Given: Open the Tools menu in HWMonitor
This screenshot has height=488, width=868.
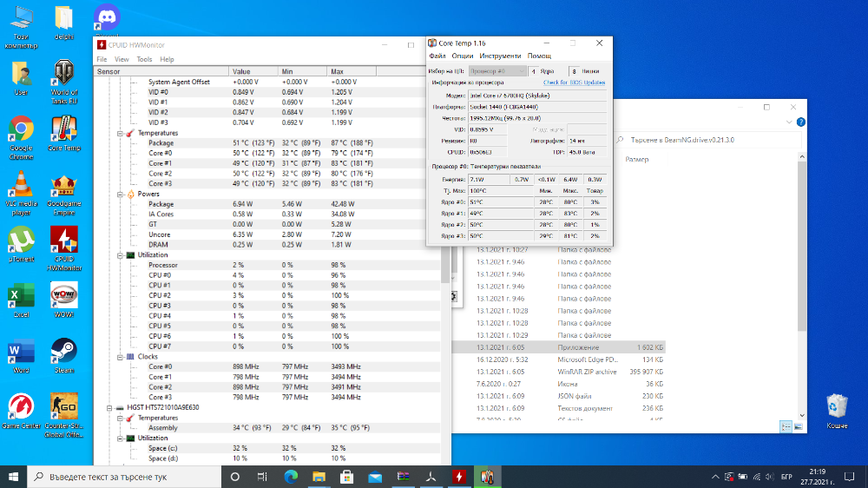Looking at the screenshot, I should 144,59.
